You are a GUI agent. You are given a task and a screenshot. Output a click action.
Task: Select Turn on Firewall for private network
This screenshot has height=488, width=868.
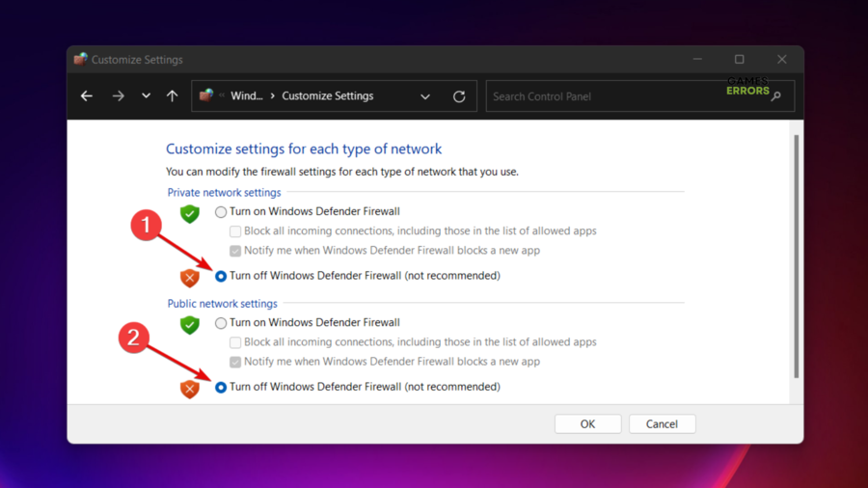click(x=221, y=212)
